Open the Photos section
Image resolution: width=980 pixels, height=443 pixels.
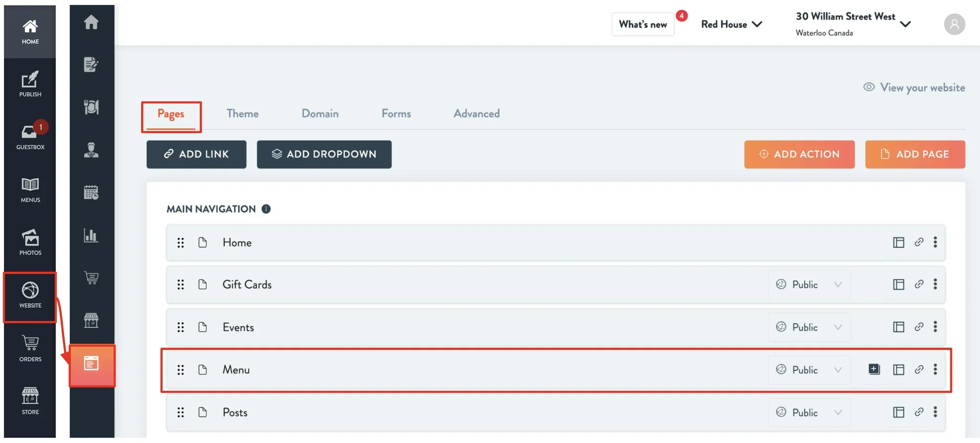pos(30,242)
